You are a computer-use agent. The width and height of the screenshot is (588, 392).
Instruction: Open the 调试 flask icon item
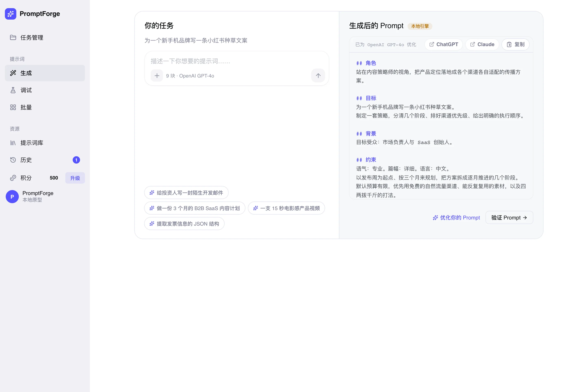click(45, 90)
